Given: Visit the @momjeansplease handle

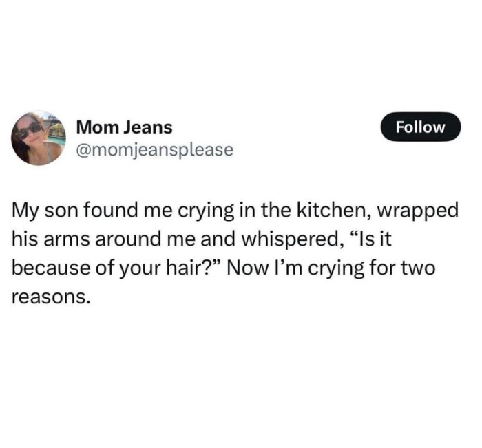Looking at the screenshot, I should point(155,150).
